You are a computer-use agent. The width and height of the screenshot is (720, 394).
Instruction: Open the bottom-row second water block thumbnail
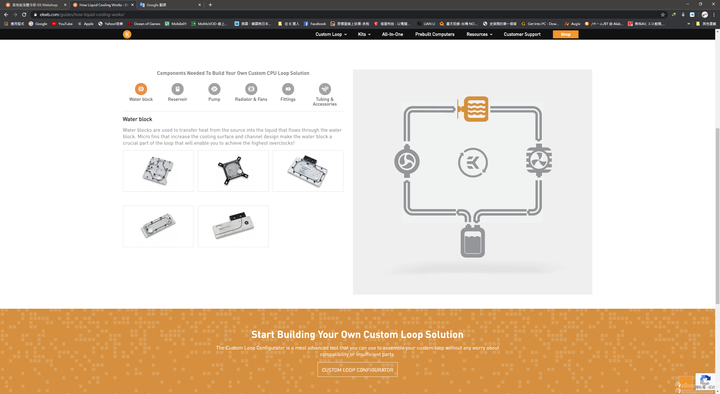(233, 226)
